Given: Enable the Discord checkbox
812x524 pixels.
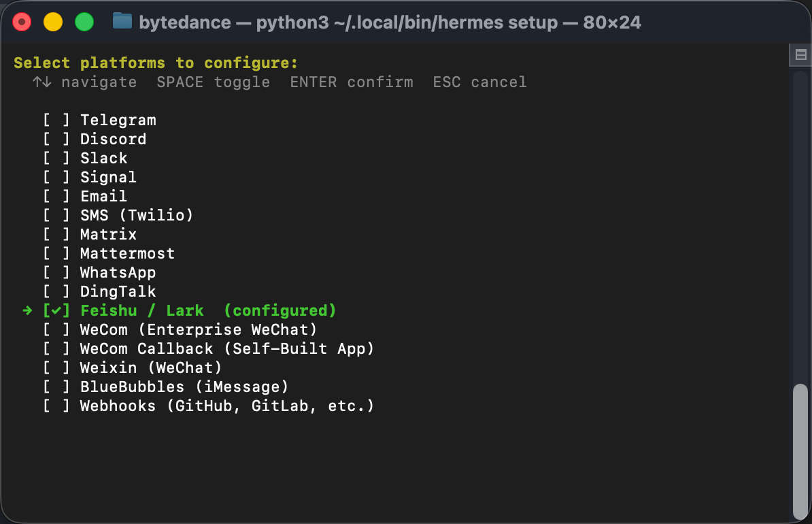Looking at the screenshot, I should (x=56, y=139).
